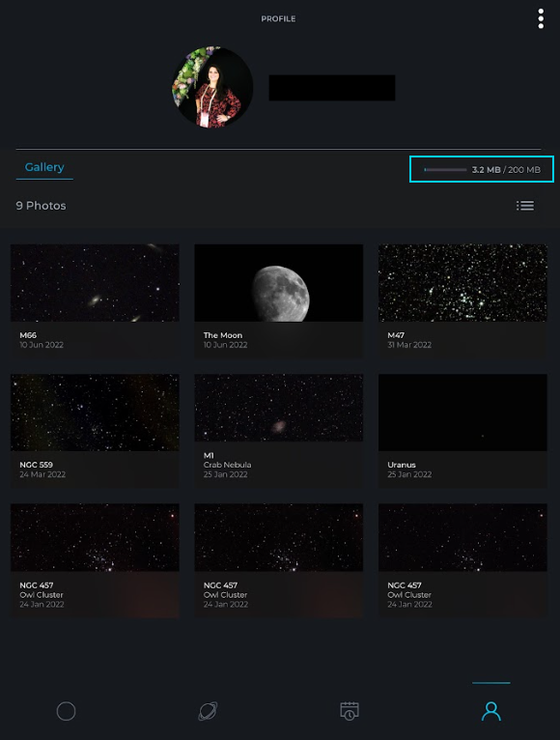Open the Uranus photo
Image resolution: width=560 pixels, height=740 pixels.
pos(462,431)
